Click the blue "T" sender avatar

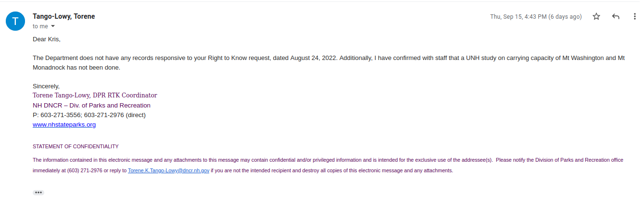pyautogui.click(x=15, y=21)
